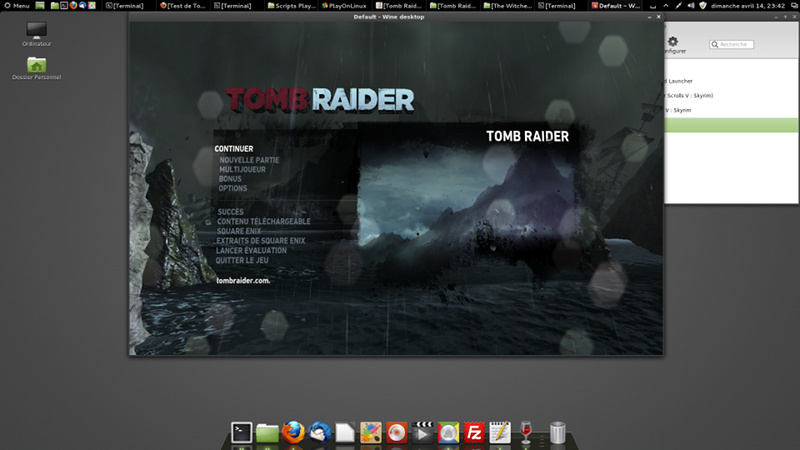Click the Thunderbird launcher in top panel
800x450 pixels.
coord(82,6)
